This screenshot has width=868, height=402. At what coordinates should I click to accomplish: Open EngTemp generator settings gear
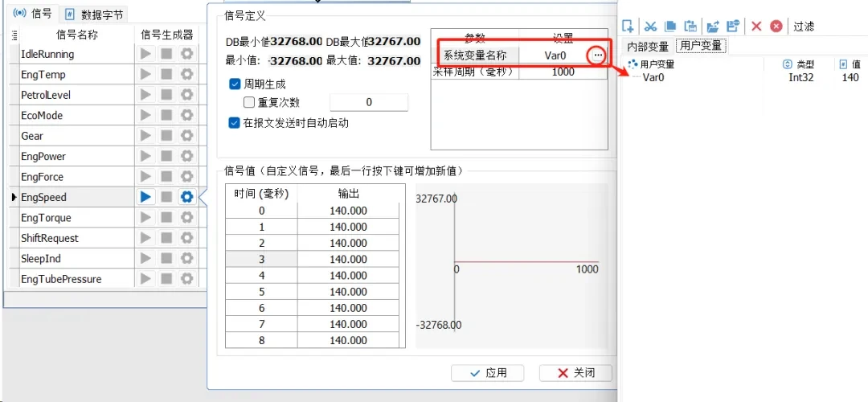187,74
